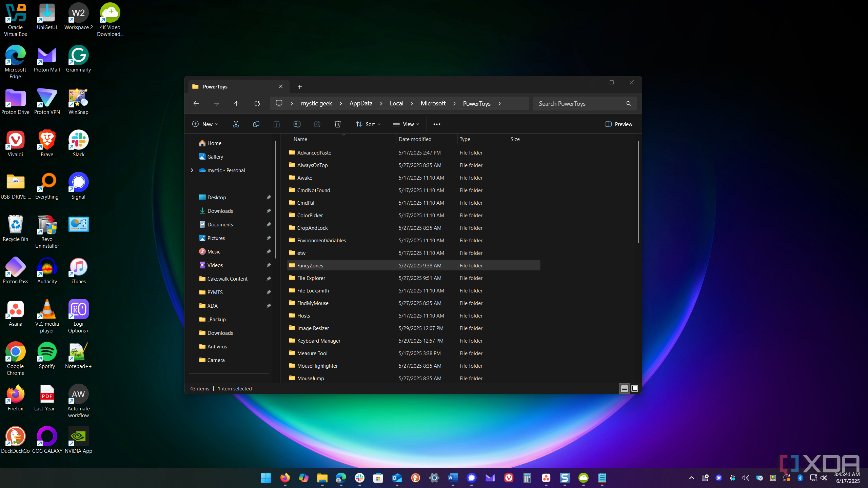Viewport: 868px width, 488px height.
Task: Go back with the back arrow
Action: click(x=196, y=103)
